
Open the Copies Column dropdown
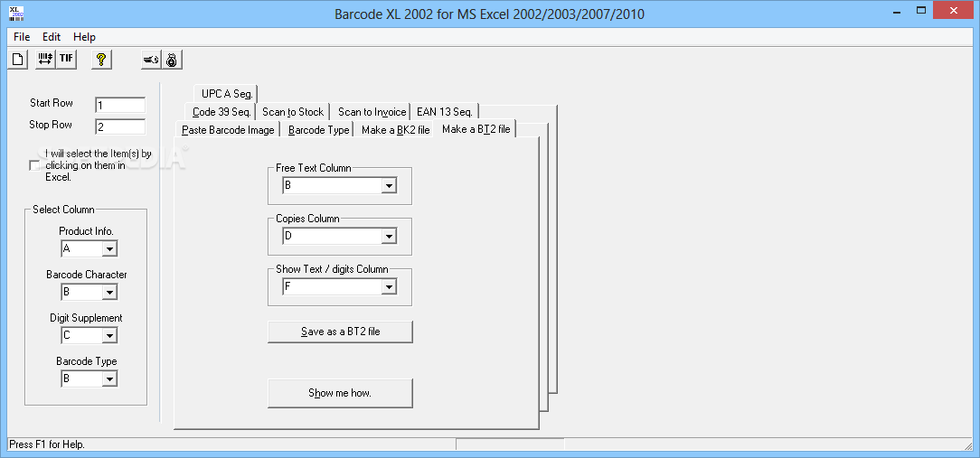[390, 236]
